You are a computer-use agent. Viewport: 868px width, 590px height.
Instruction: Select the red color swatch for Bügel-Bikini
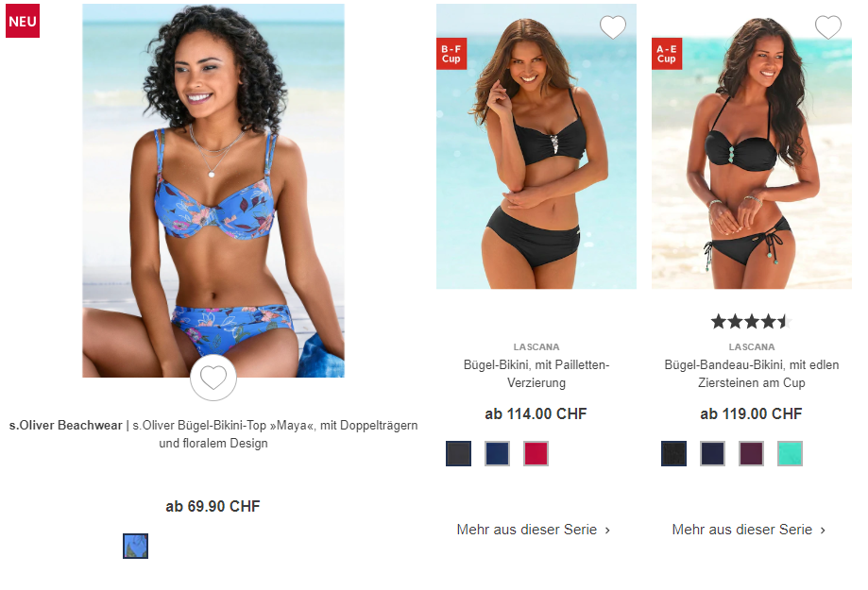coord(536,453)
